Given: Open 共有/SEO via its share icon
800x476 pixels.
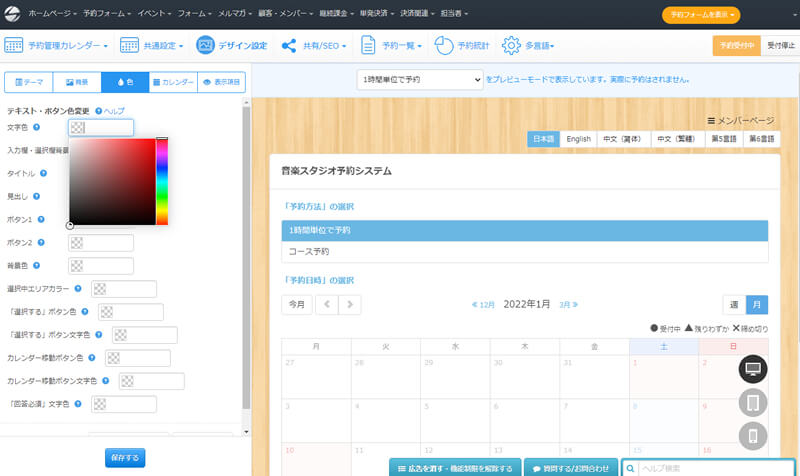Looking at the screenshot, I should (x=289, y=46).
